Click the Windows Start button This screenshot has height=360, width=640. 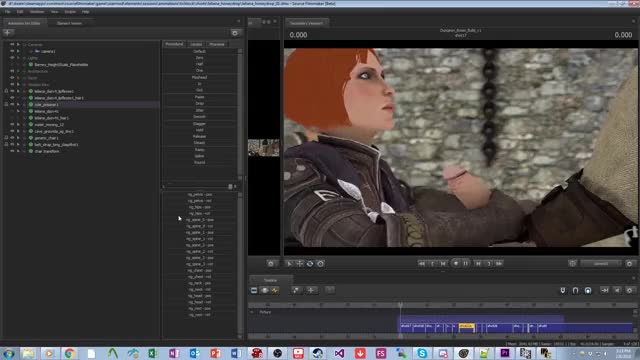9,353
